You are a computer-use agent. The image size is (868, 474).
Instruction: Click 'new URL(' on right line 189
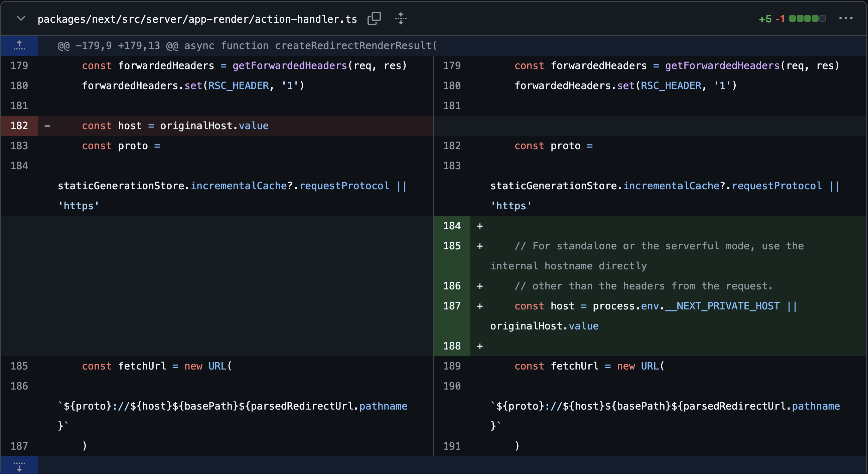click(640, 366)
